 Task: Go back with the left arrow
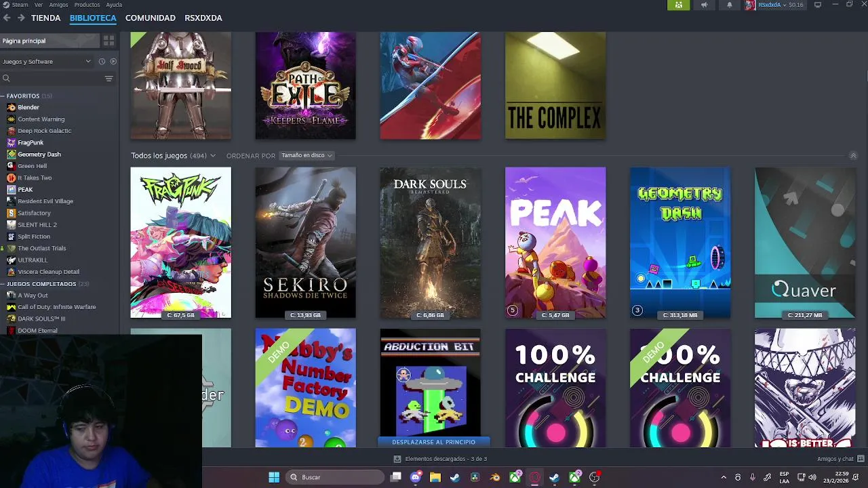click(x=7, y=18)
